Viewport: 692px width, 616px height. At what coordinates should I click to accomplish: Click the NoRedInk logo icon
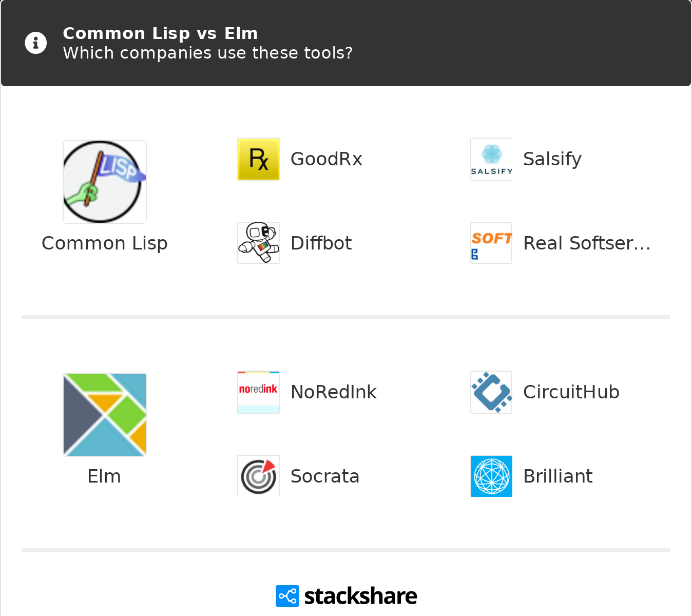tap(259, 392)
